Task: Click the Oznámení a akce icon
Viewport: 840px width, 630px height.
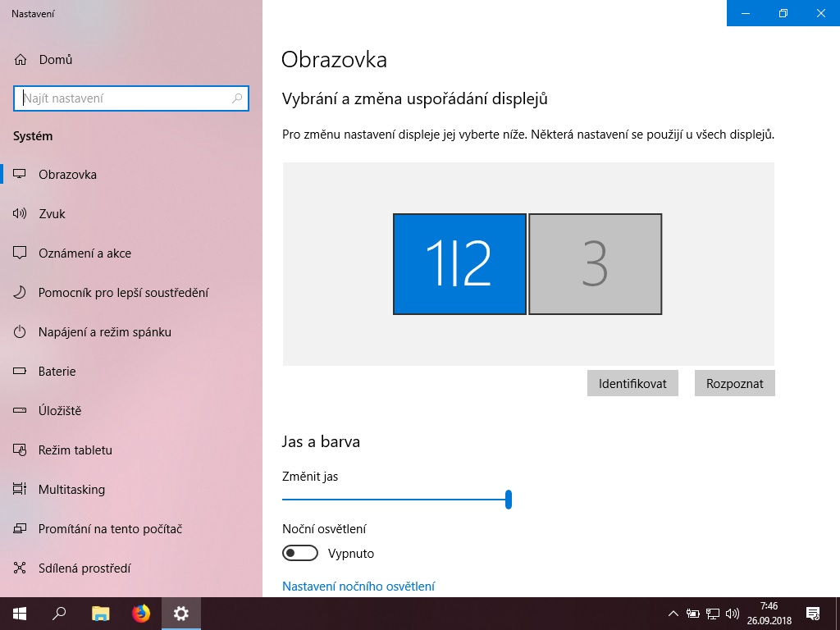Action: [21, 253]
